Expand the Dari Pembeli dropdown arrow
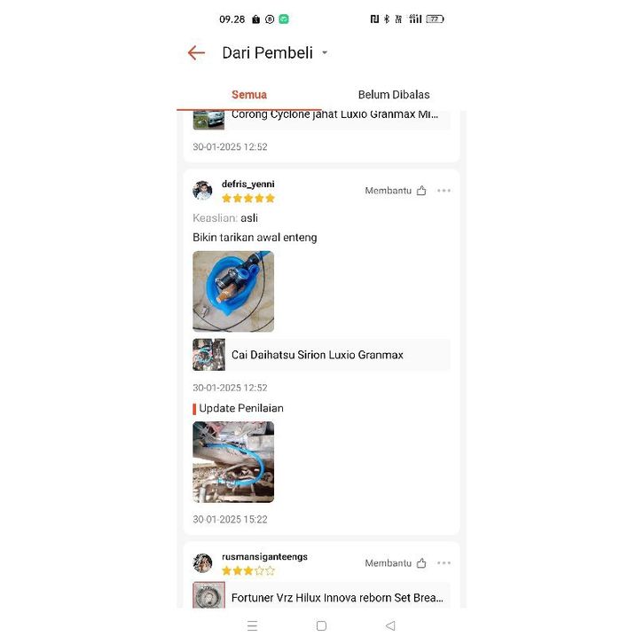Image resolution: width=644 pixels, height=644 pixels. 325,52
